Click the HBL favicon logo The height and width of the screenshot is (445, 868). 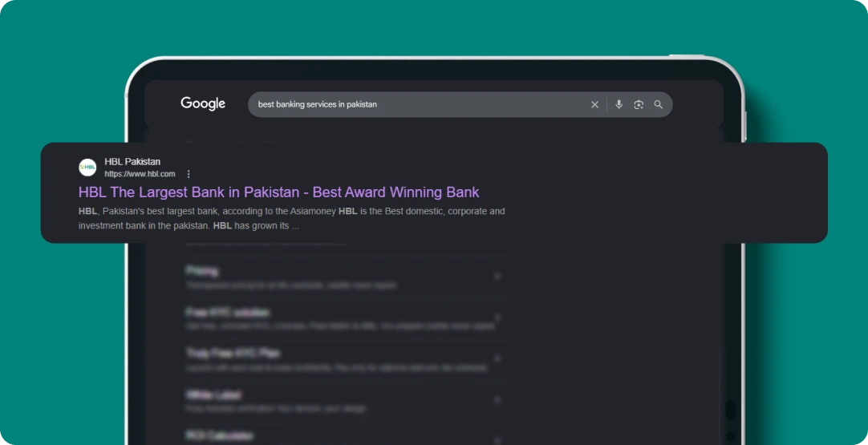[x=87, y=167]
